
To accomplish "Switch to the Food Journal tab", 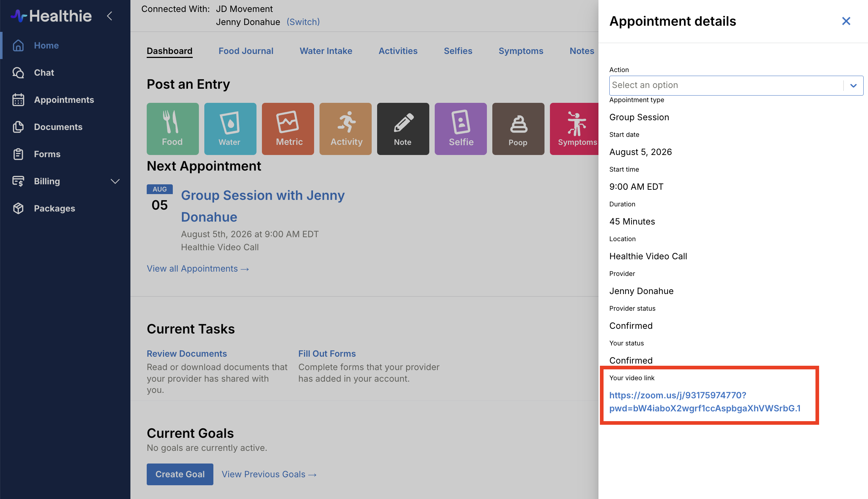I will coord(246,51).
